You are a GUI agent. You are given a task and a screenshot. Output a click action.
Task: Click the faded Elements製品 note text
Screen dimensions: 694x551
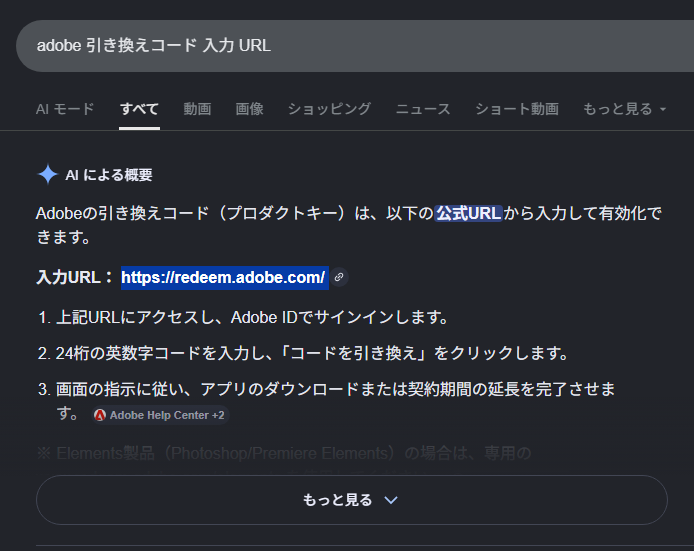point(284,453)
